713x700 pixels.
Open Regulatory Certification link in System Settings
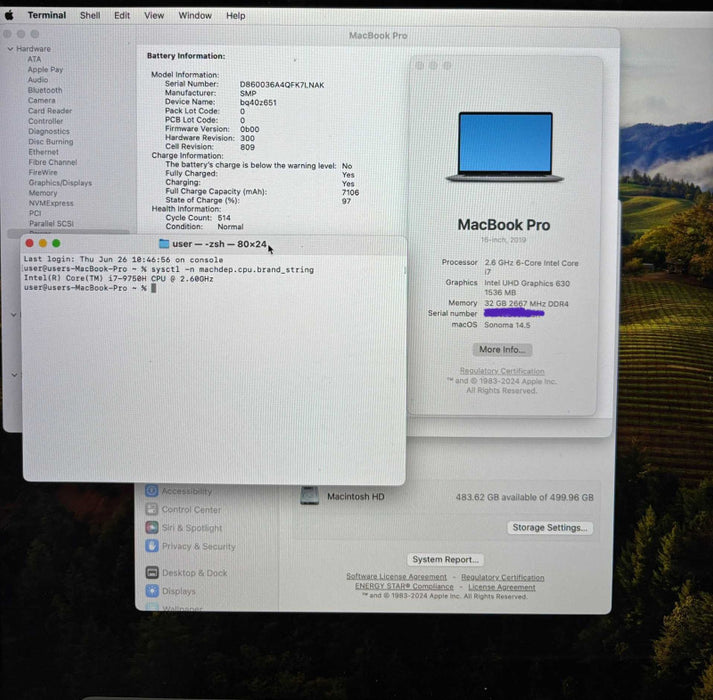coord(502,577)
